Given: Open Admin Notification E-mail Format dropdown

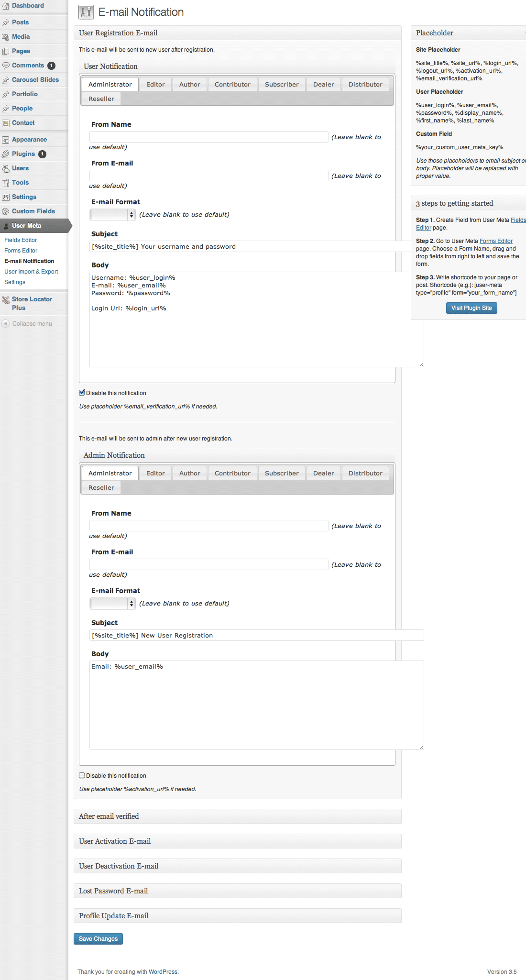Looking at the screenshot, I should coord(113,604).
